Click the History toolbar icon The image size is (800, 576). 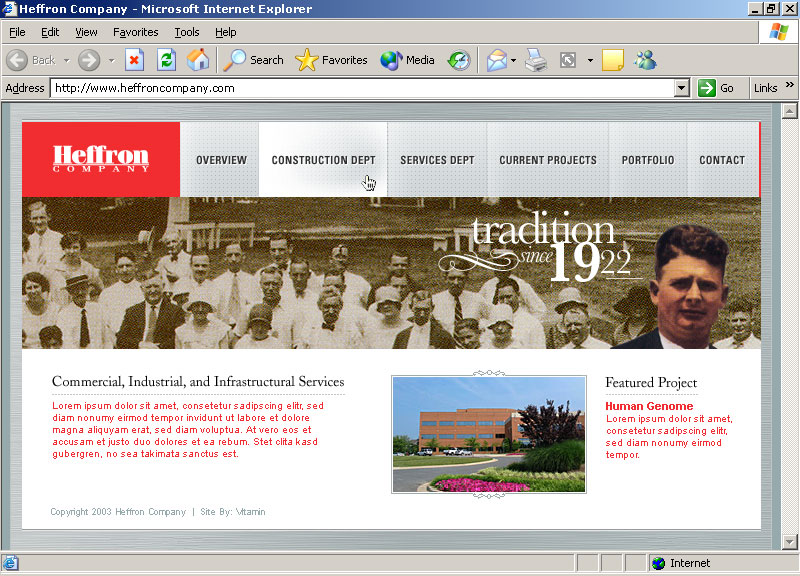click(x=458, y=60)
